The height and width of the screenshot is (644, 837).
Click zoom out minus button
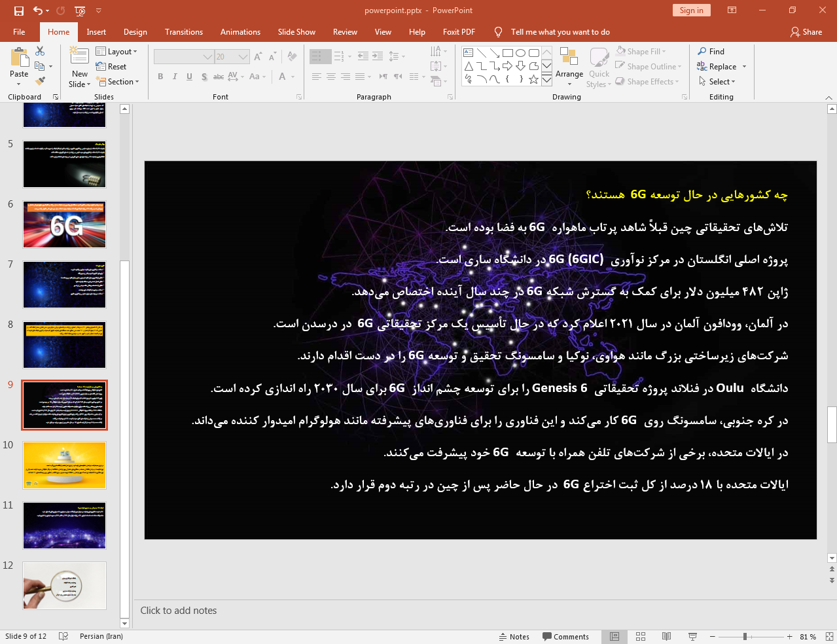click(x=713, y=637)
